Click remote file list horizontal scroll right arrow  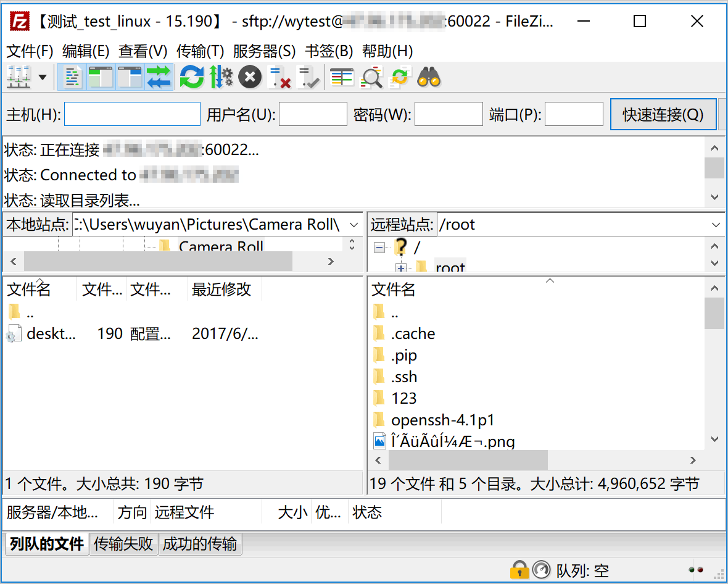[x=693, y=460]
